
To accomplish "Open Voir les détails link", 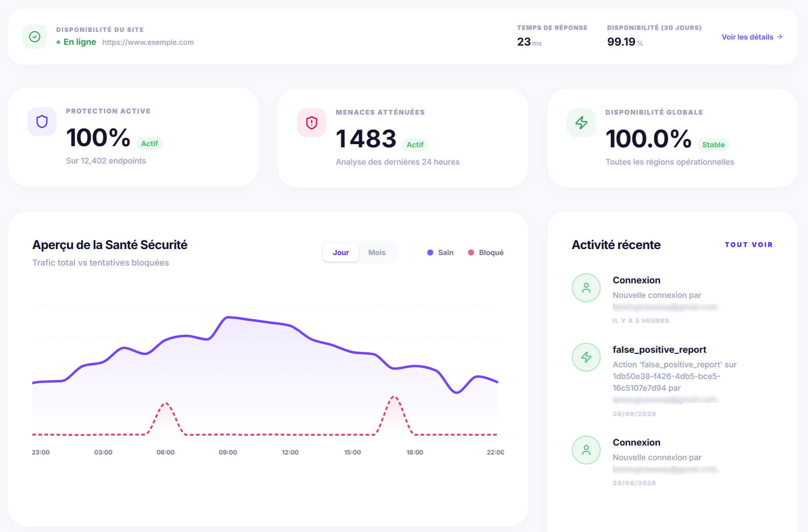I will [752, 37].
